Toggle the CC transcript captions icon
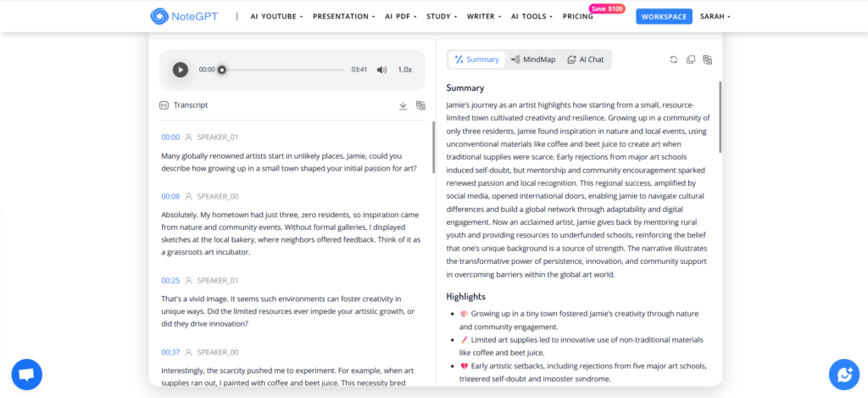The height and width of the screenshot is (398, 868). [x=164, y=105]
